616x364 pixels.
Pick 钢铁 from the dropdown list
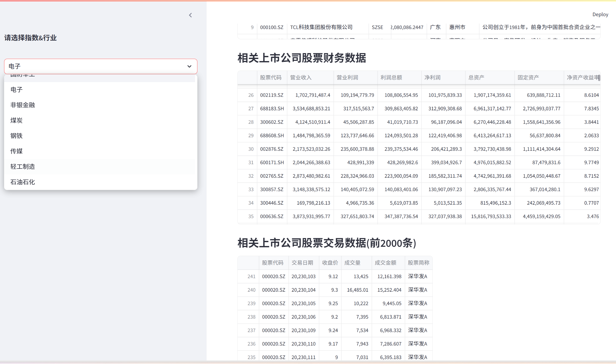[x=16, y=136]
